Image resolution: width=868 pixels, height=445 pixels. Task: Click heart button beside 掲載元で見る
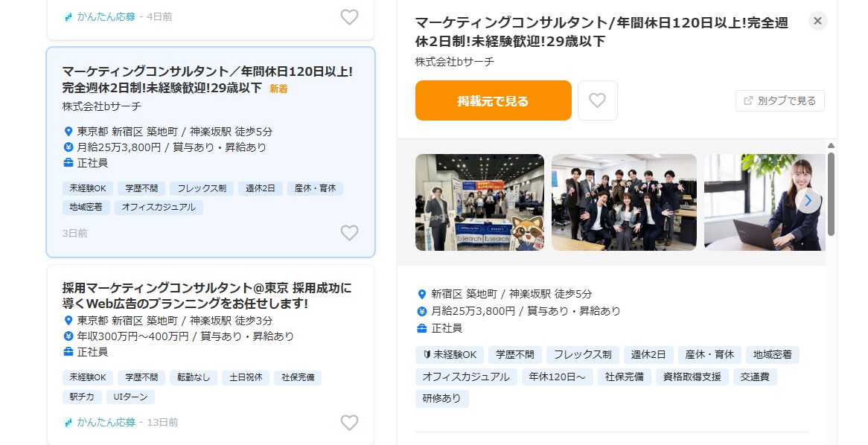(597, 100)
